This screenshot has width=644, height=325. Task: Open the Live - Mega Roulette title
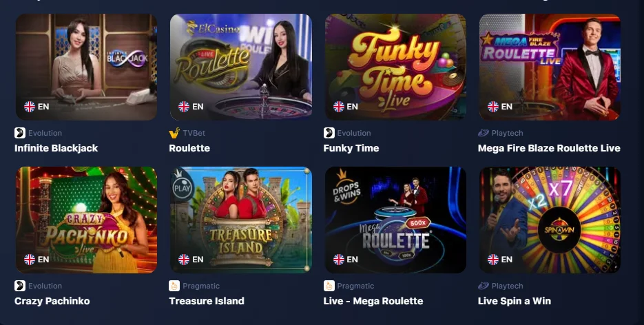pos(373,301)
